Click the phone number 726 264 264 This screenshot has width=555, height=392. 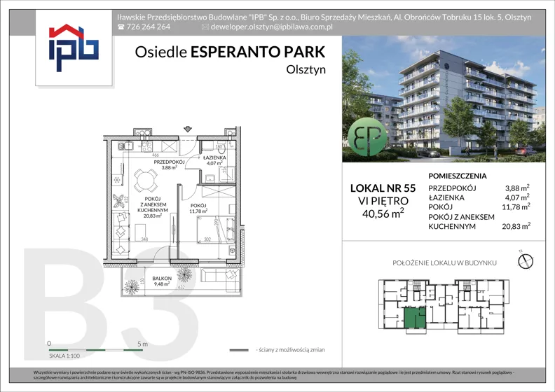(149, 27)
